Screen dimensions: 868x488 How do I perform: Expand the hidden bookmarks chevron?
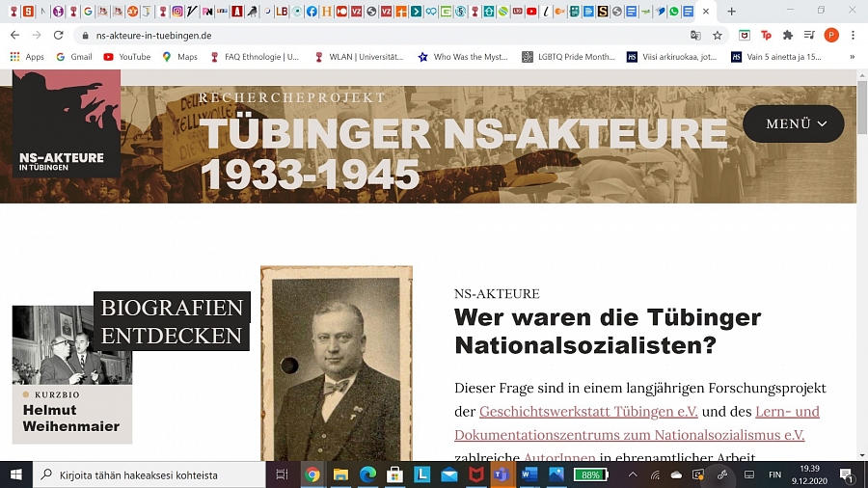[852, 57]
